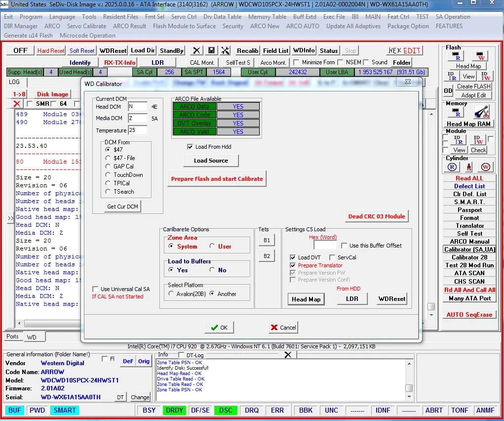Click the X icon next to DT-Log
The image size is (504, 421).
pyautogui.click(x=288, y=355)
